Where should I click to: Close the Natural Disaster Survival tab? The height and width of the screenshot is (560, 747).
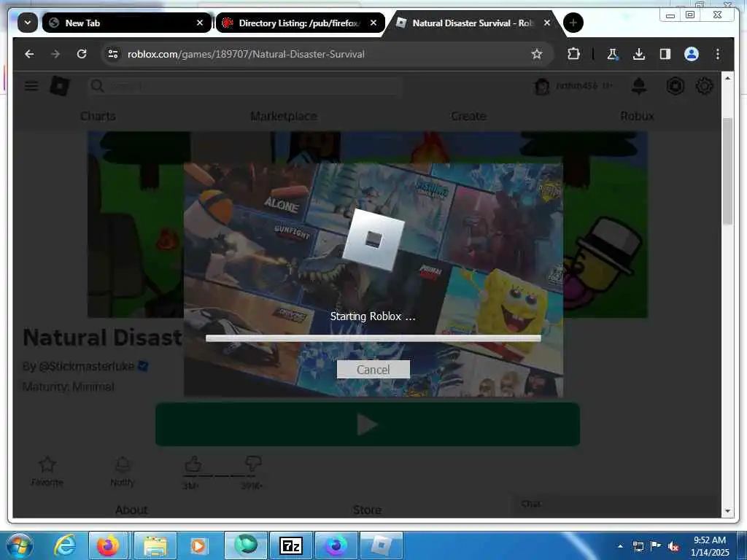(547, 23)
